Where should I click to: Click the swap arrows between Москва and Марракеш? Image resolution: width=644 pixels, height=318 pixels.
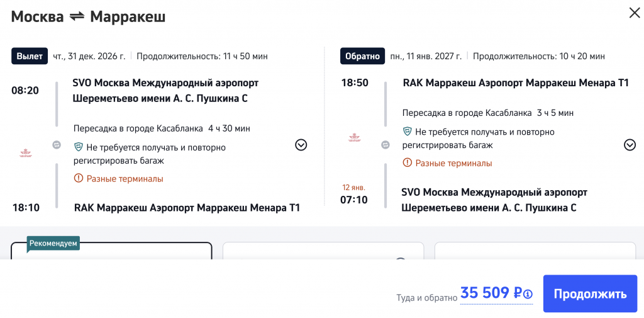click(x=77, y=17)
